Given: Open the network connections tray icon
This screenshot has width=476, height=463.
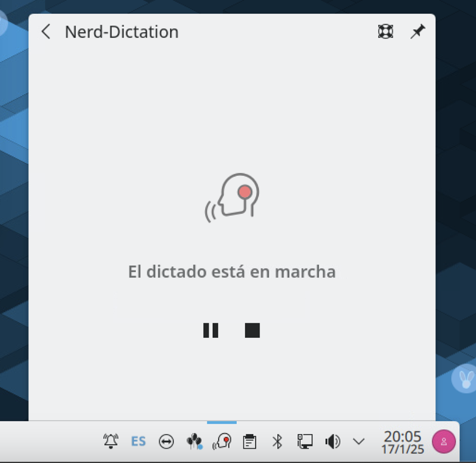Looking at the screenshot, I should 305,442.
